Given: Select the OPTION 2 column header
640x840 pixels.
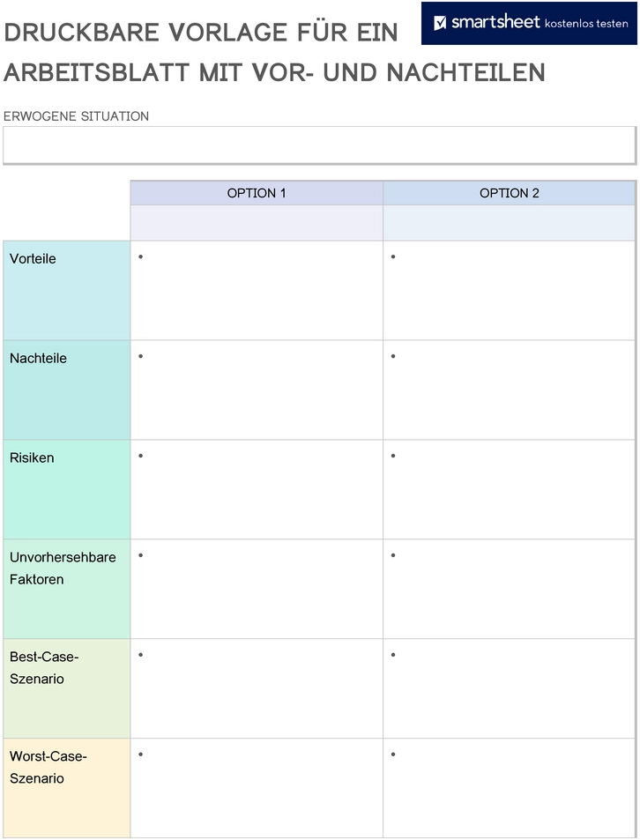Looking at the screenshot, I should pyautogui.click(x=509, y=193).
